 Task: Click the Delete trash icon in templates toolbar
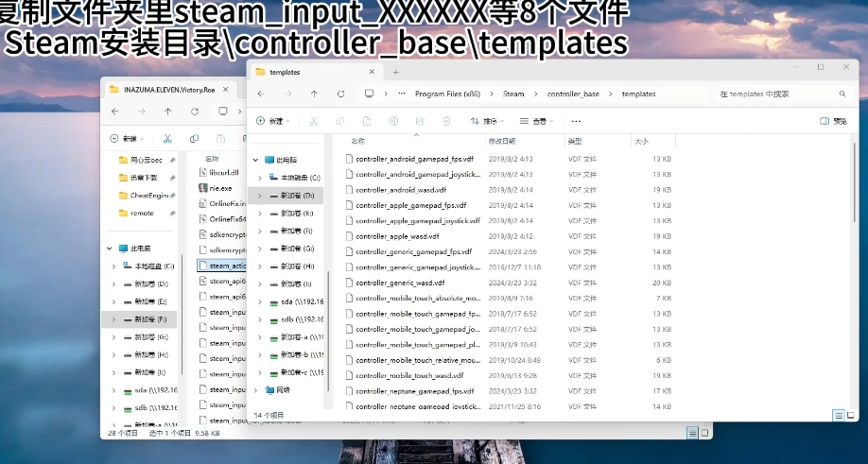coord(445,121)
